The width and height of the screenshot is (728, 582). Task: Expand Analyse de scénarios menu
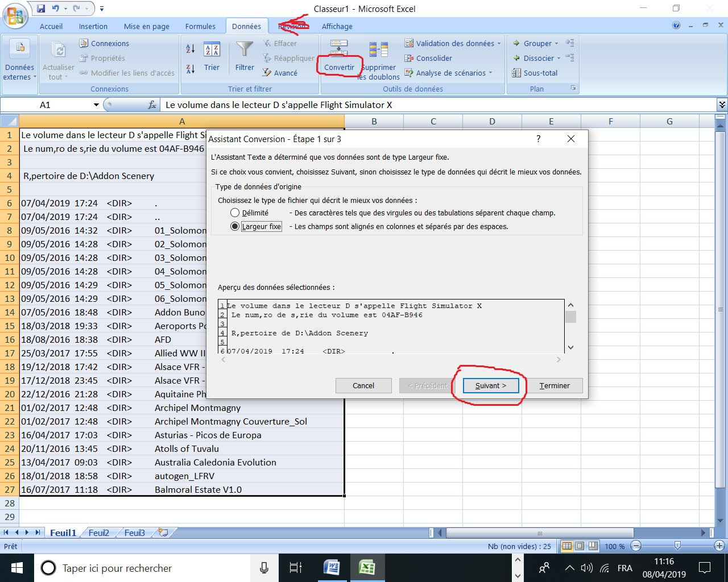coord(490,73)
